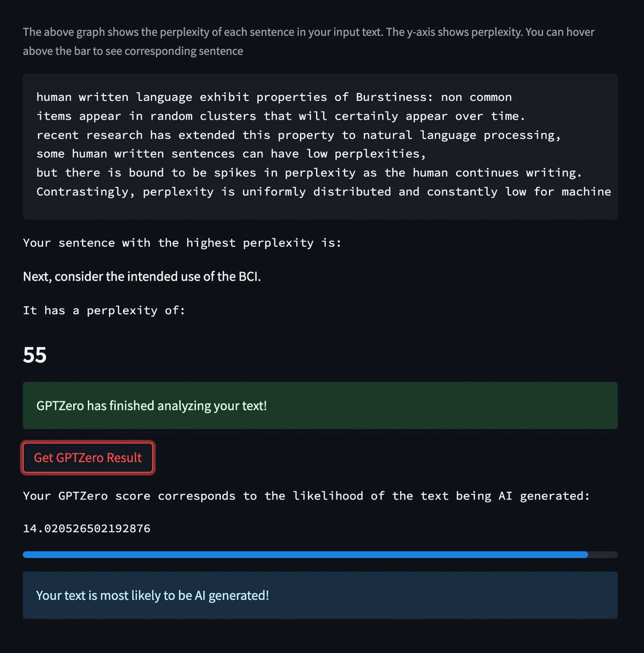Click the 'Your GPTZero score corresponds to' line
644x653 pixels.
click(306, 496)
